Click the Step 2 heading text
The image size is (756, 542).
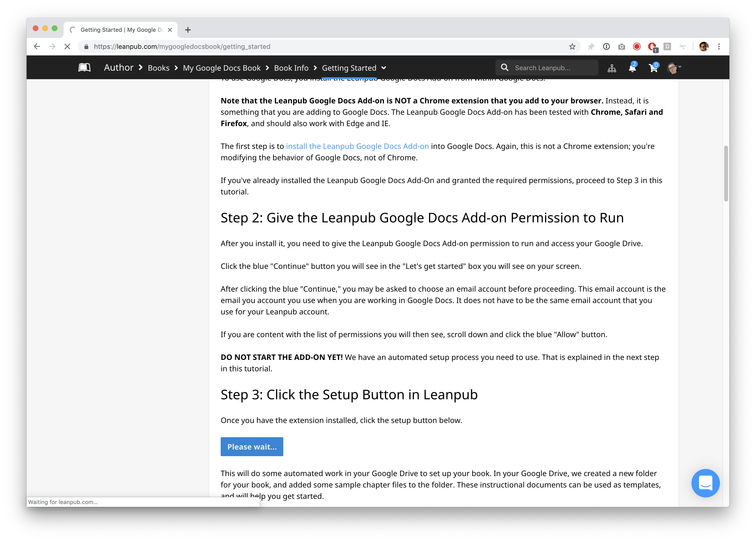422,218
